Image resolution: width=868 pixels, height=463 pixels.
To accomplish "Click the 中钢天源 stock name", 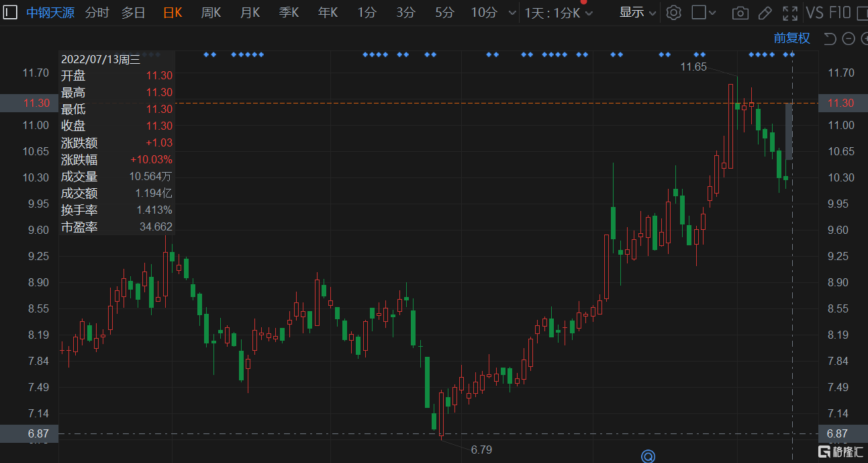I will 50,13.
